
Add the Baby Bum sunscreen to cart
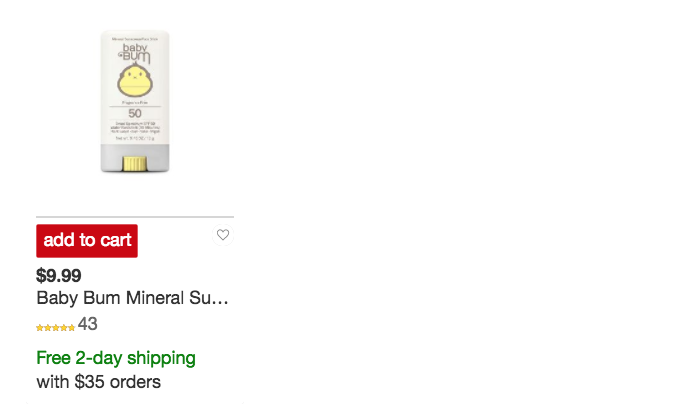click(x=87, y=241)
